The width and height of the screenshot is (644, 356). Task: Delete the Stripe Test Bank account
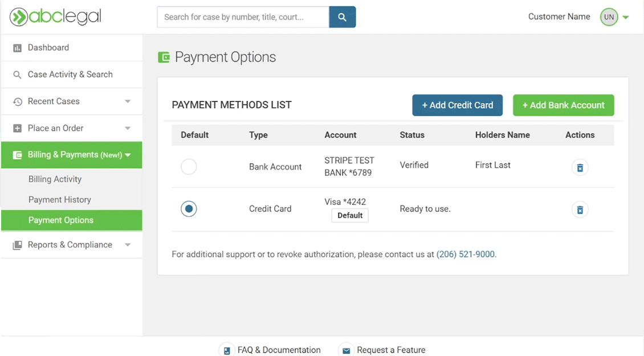point(580,168)
